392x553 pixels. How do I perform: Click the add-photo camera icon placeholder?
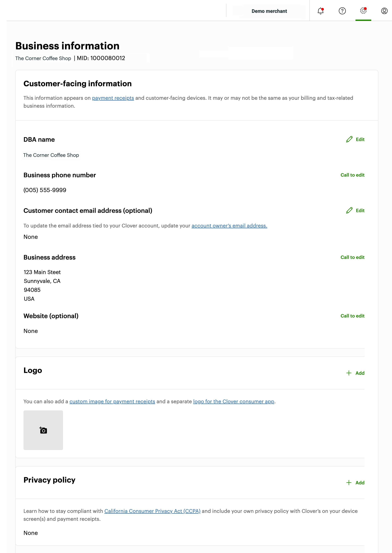43,430
